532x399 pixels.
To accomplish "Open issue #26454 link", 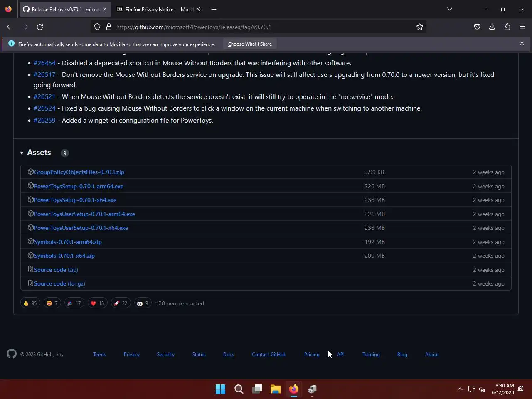I will [44, 63].
